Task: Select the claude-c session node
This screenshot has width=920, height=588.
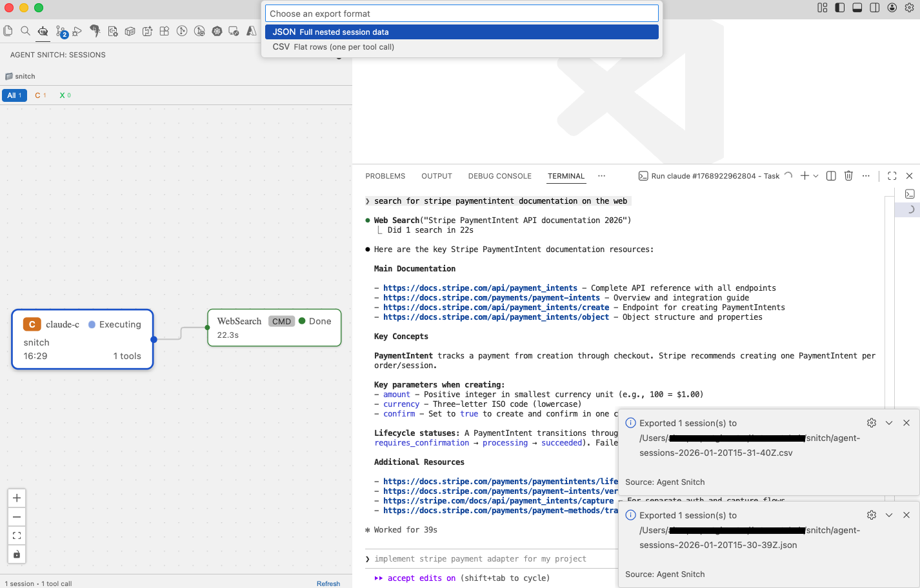Action: pyautogui.click(x=83, y=339)
